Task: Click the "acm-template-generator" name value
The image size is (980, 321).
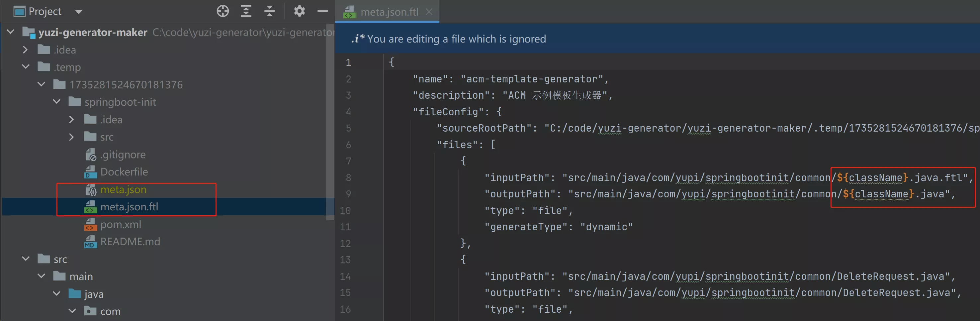Action: coord(532,79)
